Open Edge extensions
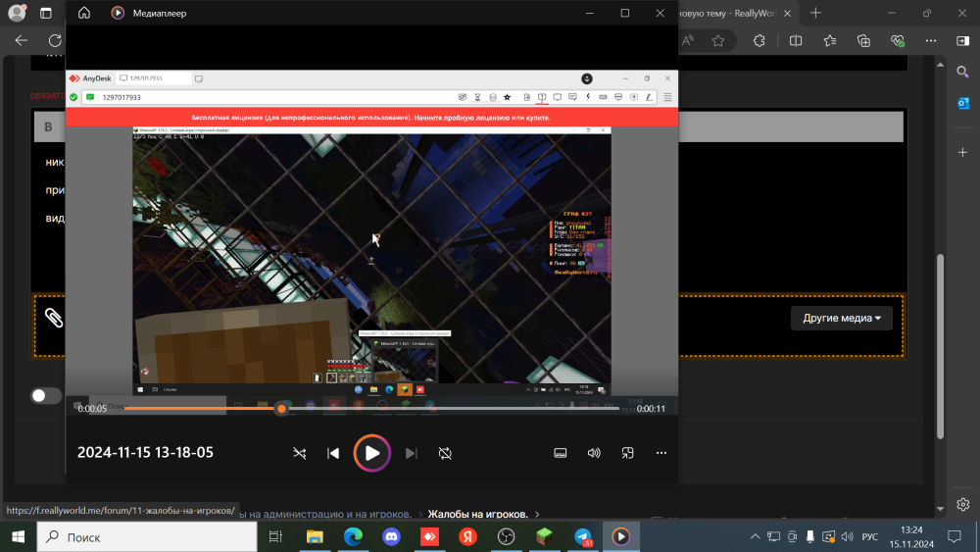 [759, 40]
